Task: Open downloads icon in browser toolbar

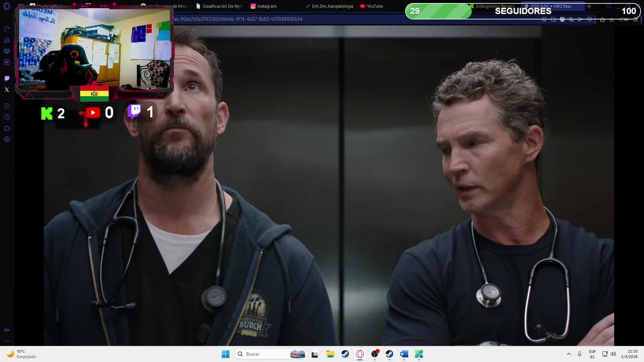Action: pos(611,19)
